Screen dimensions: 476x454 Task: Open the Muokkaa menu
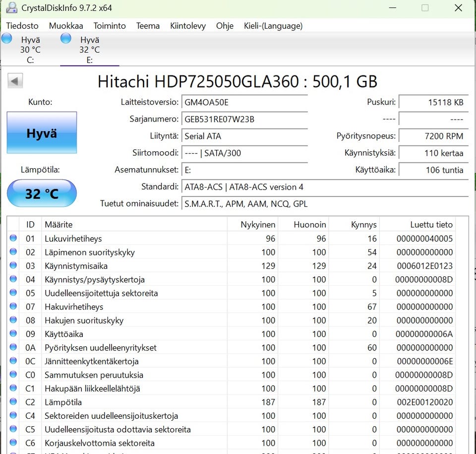[66, 26]
